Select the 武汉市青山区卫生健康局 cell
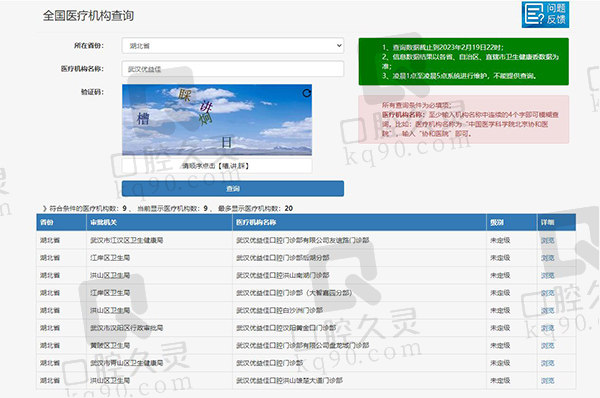 tap(160, 363)
